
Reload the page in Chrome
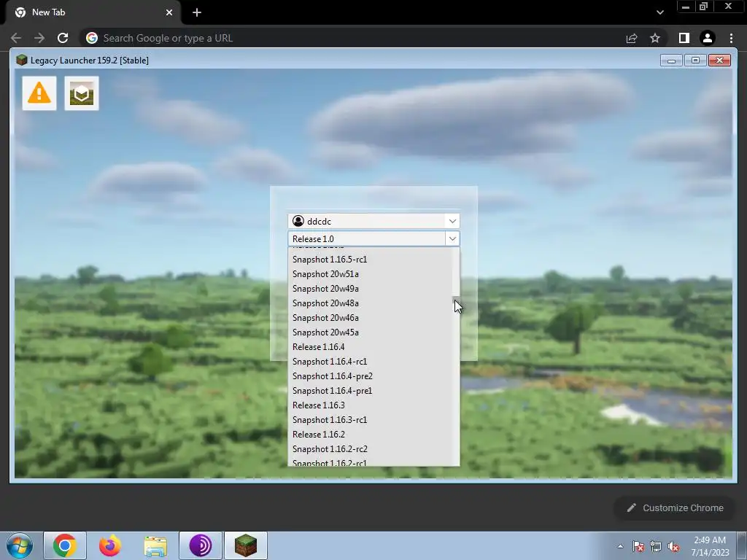click(63, 38)
